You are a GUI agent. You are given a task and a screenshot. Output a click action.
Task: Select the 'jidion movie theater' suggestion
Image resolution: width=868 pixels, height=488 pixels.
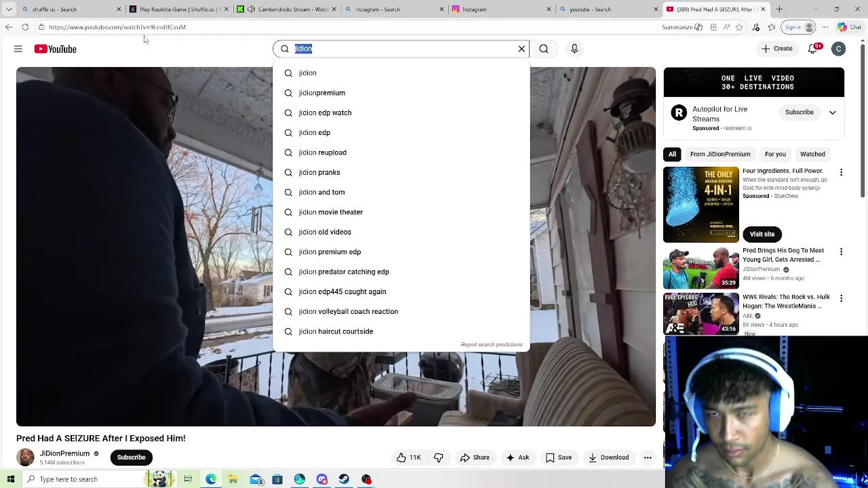click(401, 212)
